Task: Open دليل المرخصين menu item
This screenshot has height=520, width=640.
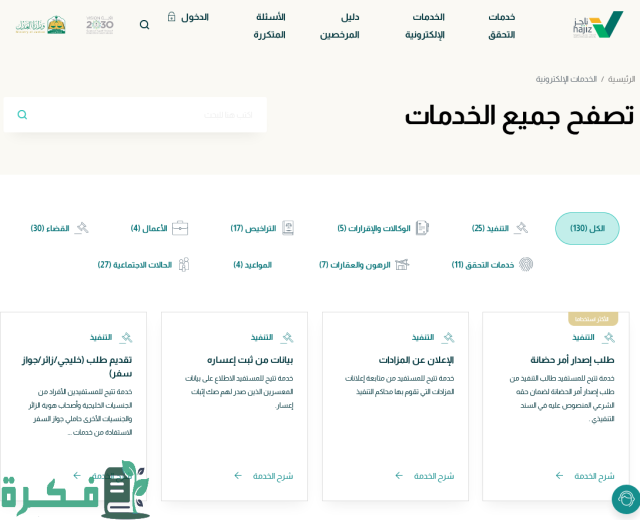Action: (340, 26)
